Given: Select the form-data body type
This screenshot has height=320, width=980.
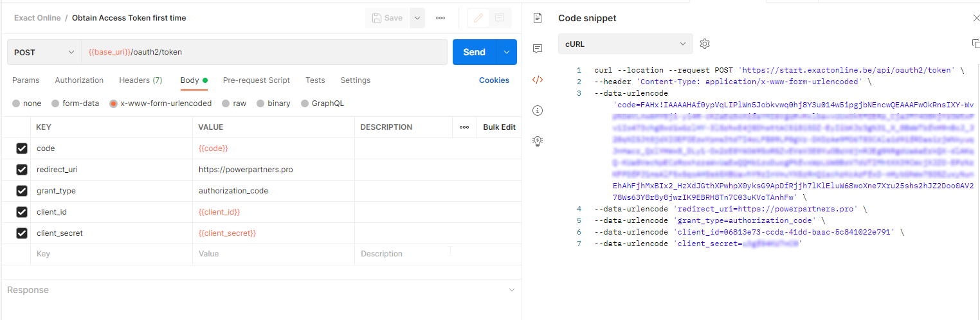Looking at the screenshot, I should (75, 103).
